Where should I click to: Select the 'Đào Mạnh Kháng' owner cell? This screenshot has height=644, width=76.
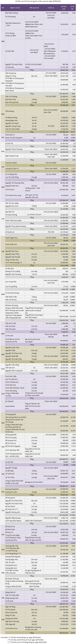pos(12,13)
